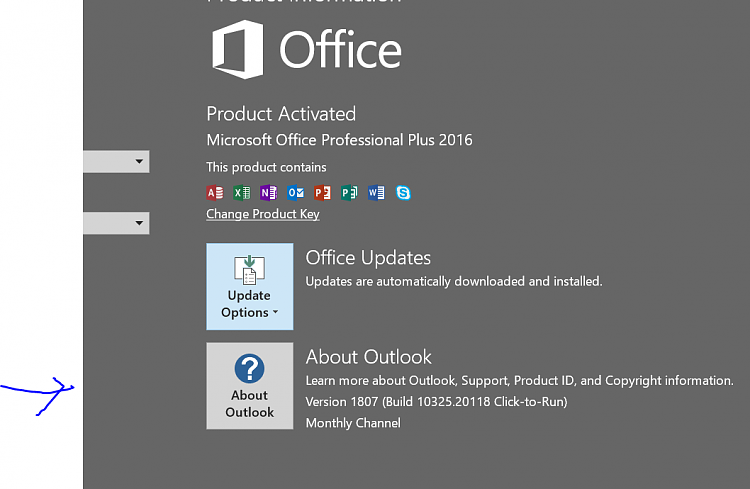Expand the lower left dropdown arrow
The width and height of the screenshot is (750, 489).
pyautogui.click(x=139, y=223)
